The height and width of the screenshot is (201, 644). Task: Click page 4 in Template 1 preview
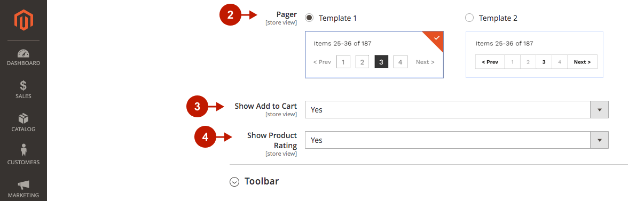pyautogui.click(x=400, y=62)
